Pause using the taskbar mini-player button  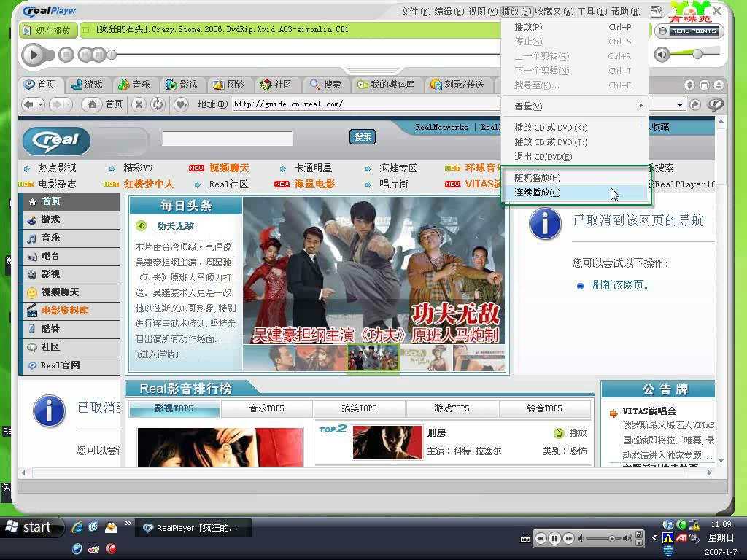[x=554, y=539]
